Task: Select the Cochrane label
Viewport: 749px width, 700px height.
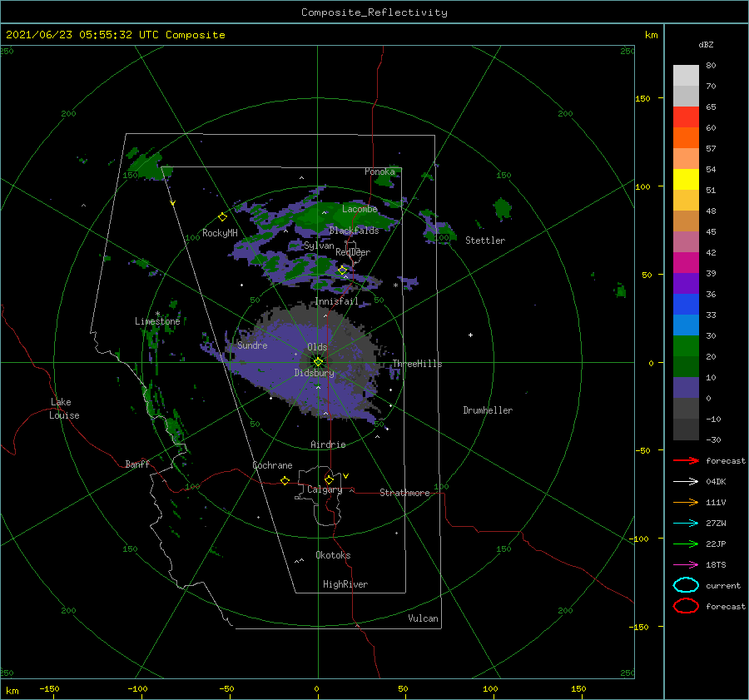Action: 272,465
